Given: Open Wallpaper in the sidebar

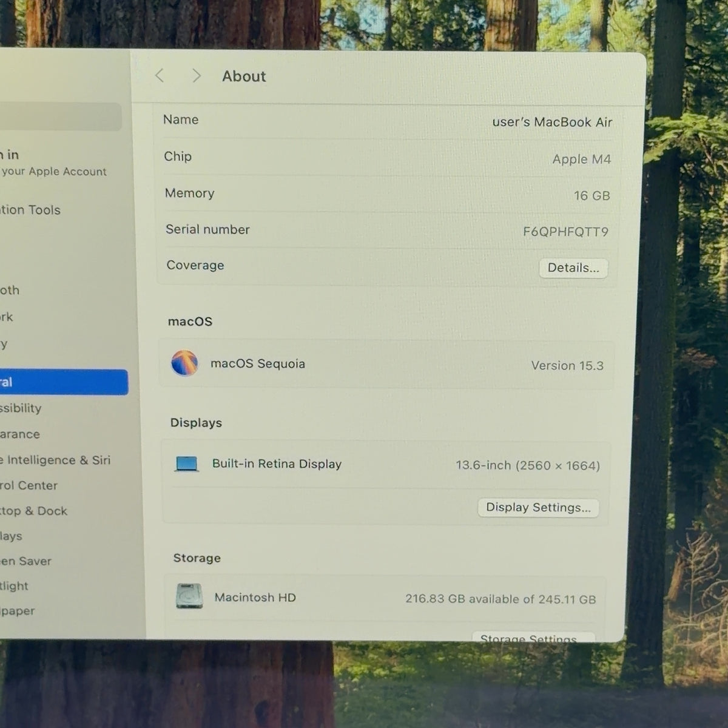Looking at the screenshot, I should [x=18, y=611].
